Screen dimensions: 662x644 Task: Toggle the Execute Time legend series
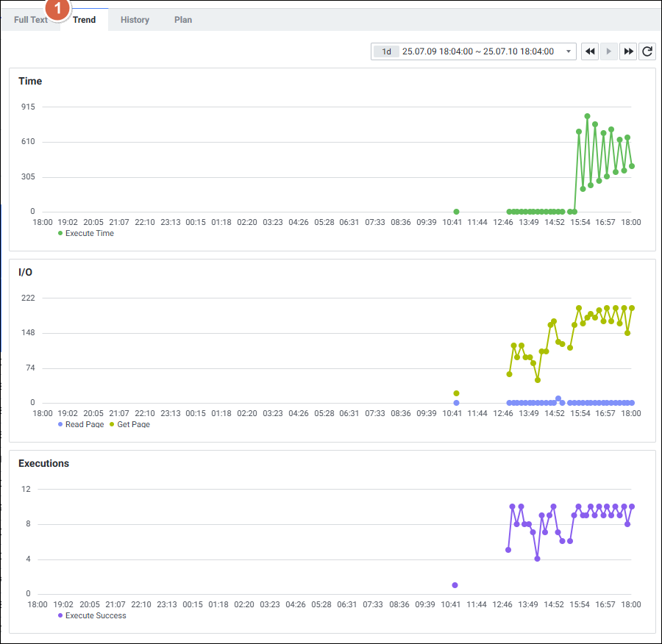(85, 233)
